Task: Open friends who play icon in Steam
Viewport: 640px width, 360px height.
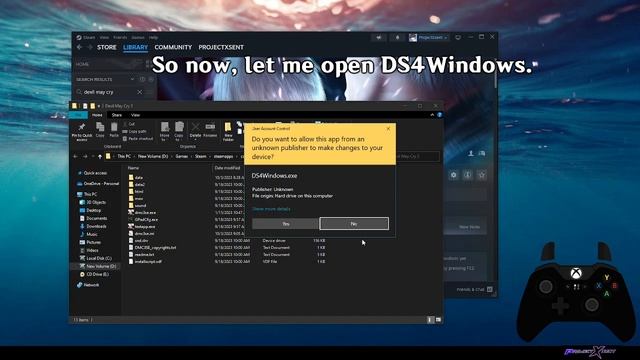Action: pyautogui.click(x=471, y=153)
